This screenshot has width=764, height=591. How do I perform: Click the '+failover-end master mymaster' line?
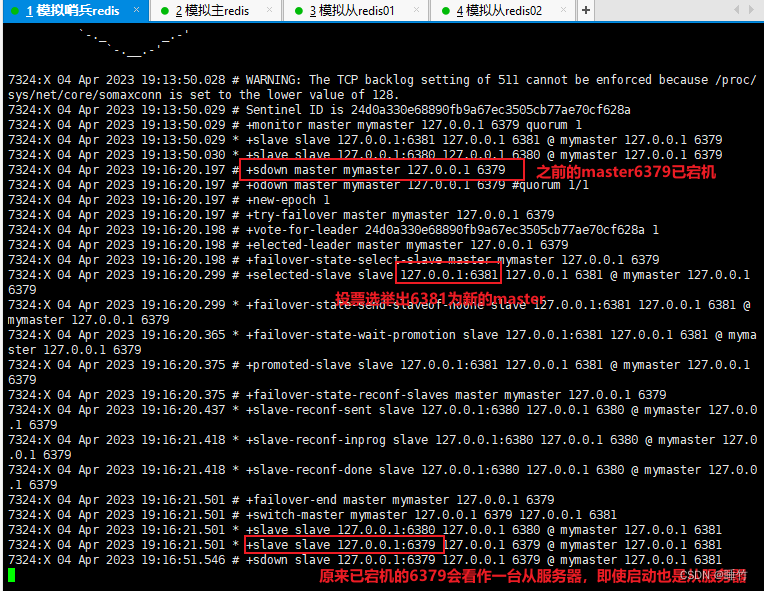click(281, 500)
